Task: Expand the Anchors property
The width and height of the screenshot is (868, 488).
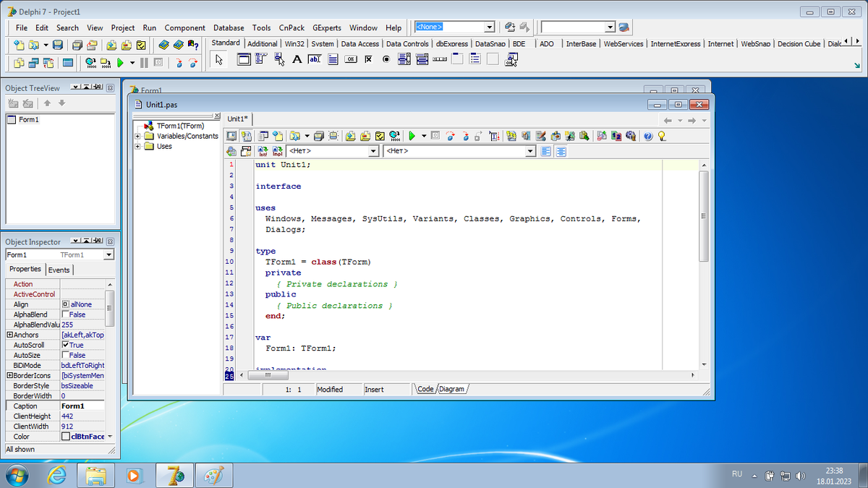Action: pos(9,335)
